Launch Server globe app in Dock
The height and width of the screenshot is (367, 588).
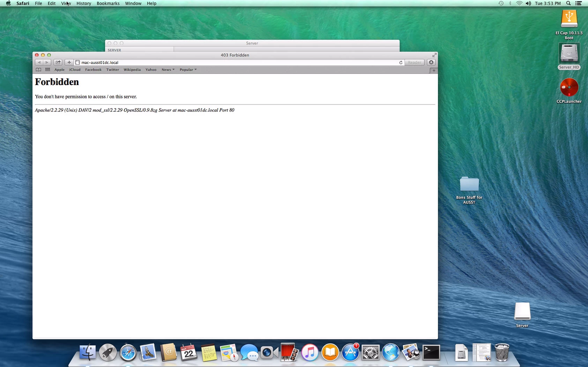[390, 352]
